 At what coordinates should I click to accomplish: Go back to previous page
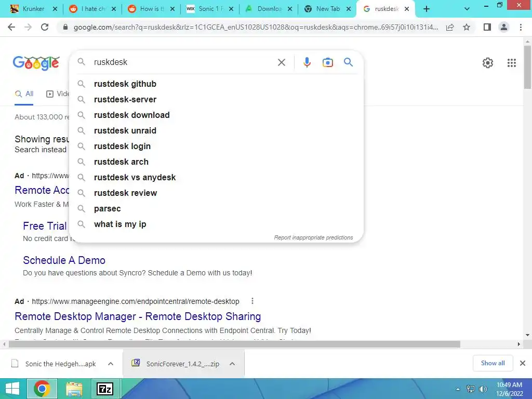point(11,27)
